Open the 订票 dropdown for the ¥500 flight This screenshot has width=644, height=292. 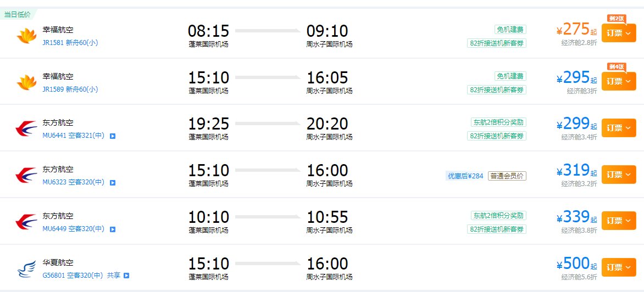pyautogui.click(x=619, y=267)
